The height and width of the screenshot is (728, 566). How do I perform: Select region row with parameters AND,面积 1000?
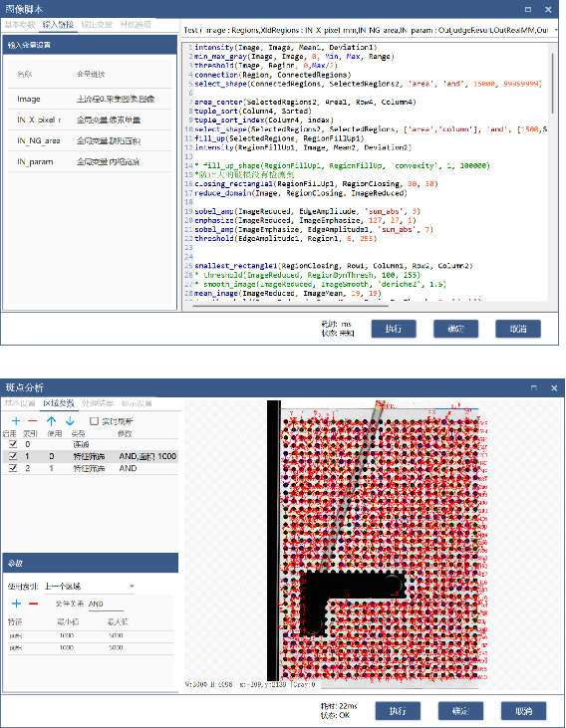point(90,456)
